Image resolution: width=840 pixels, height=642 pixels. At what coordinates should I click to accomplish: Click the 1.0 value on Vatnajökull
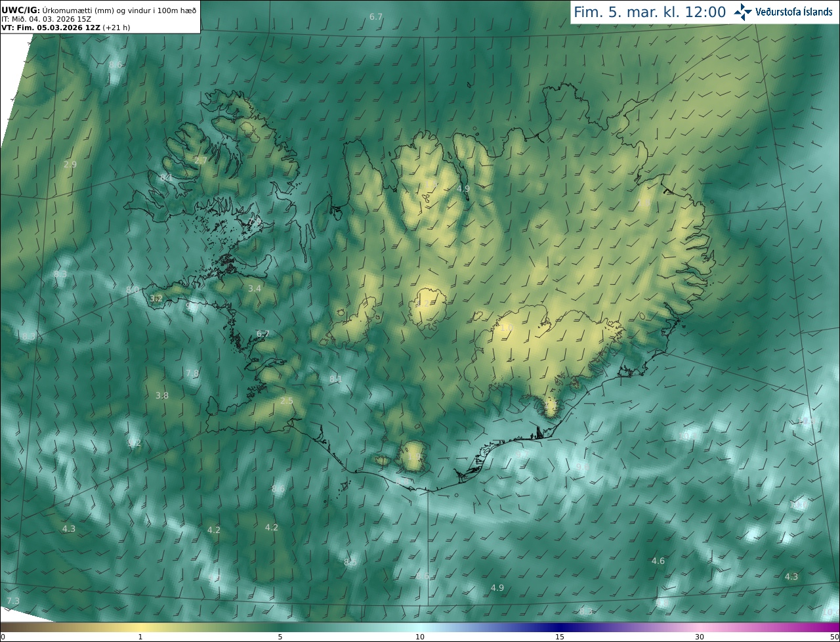click(x=507, y=328)
